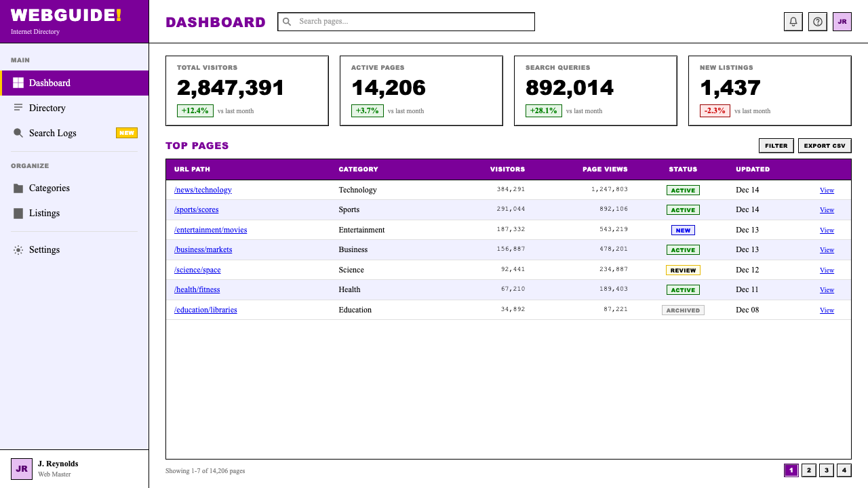
Task: Click View for /news/technology row
Action: (827, 190)
